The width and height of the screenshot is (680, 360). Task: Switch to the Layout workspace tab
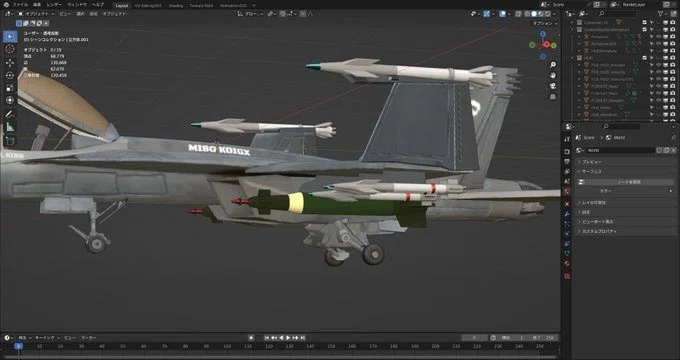121,6
